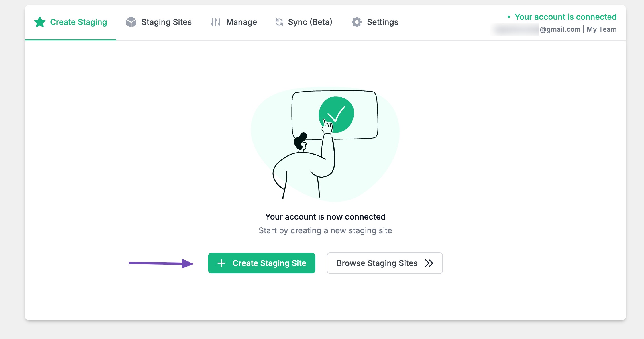The width and height of the screenshot is (644, 339).
Task: Click 'Your account is now connected' heading
Action: 325,217
